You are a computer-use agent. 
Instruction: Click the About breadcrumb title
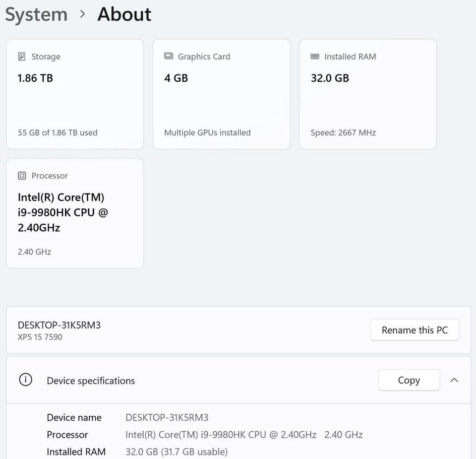124,14
